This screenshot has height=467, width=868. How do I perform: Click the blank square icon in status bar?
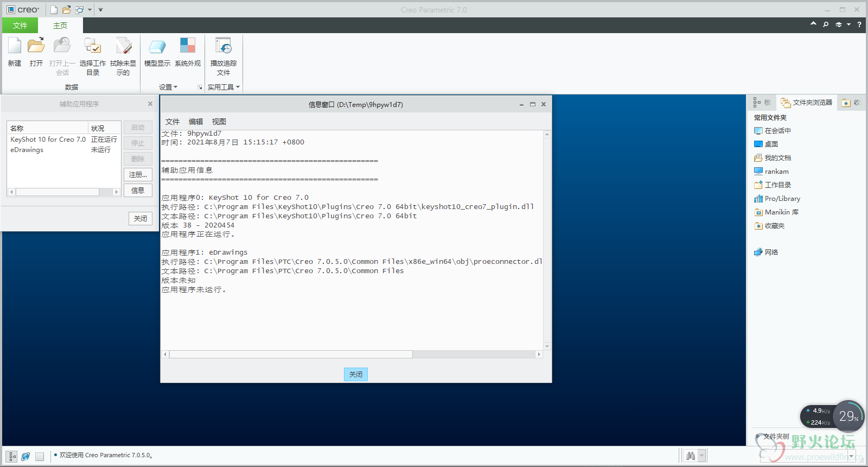[x=40, y=457]
